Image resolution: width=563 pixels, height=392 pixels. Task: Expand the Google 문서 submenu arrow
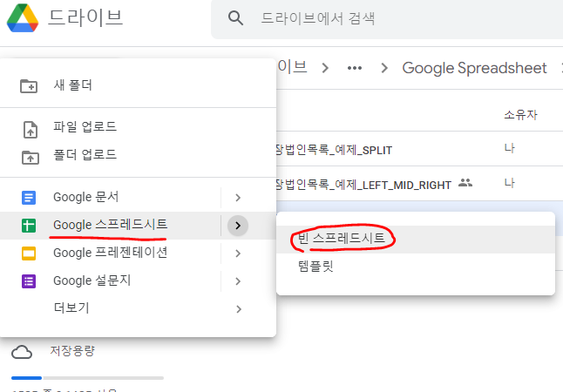(238, 198)
